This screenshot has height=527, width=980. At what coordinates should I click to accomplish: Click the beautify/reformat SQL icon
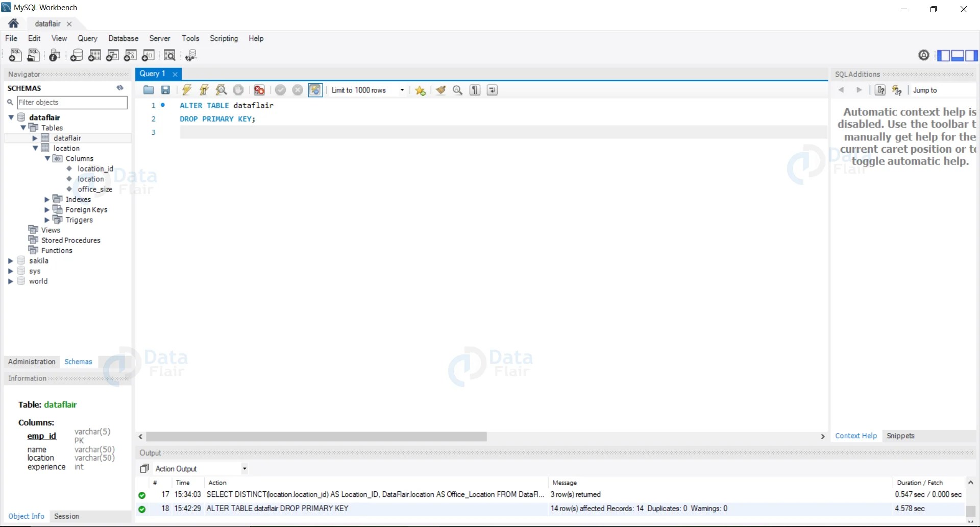(441, 90)
